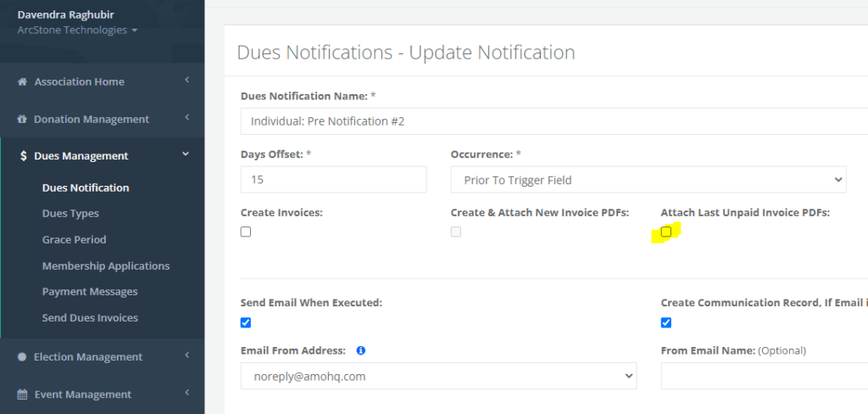Navigate to Payment Messages
This screenshot has height=414, width=868.
click(x=90, y=292)
